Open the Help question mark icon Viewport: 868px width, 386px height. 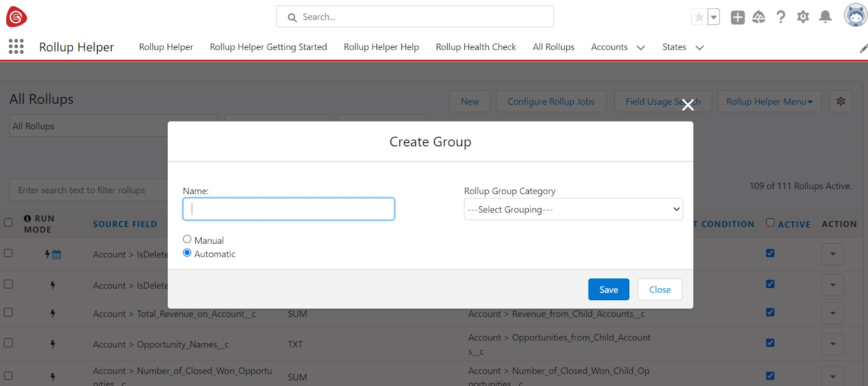[x=781, y=17]
